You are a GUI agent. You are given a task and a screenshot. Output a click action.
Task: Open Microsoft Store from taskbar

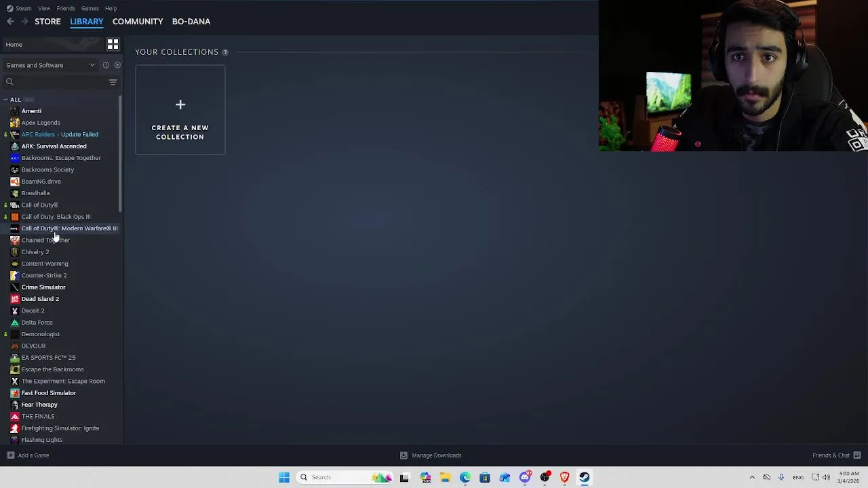pos(485,477)
